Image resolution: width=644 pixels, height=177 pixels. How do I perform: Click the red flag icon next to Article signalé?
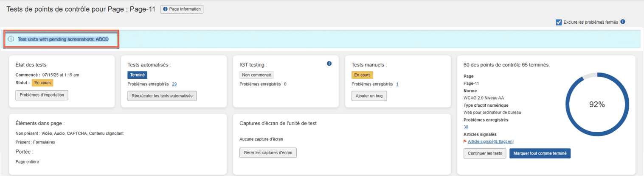465,141
